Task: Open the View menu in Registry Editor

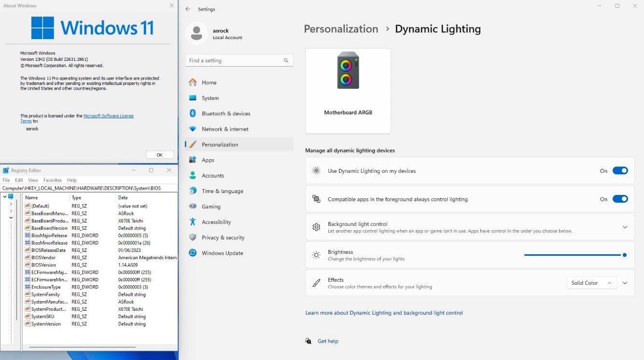Action: (x=32, y=180)
